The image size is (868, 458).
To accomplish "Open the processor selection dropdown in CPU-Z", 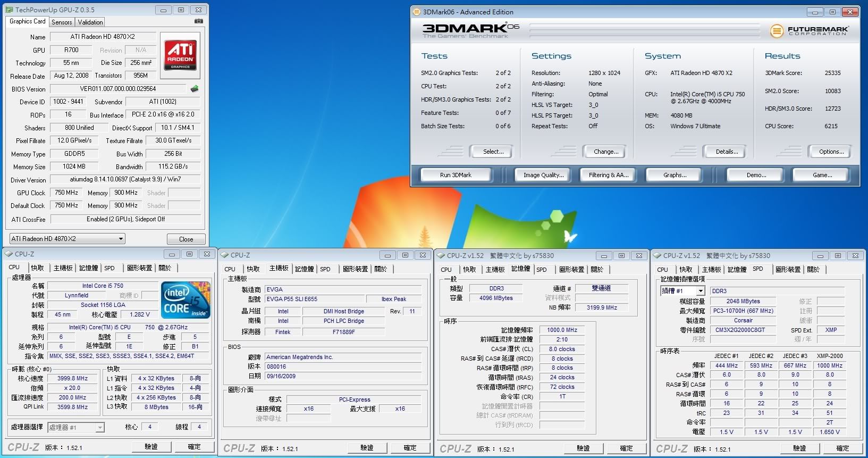I will pos(76,427).
